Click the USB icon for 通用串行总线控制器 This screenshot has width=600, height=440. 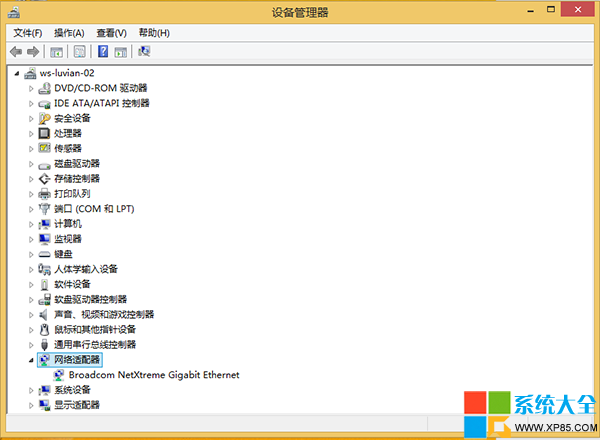pyautogui.click(x=44, y=345)
